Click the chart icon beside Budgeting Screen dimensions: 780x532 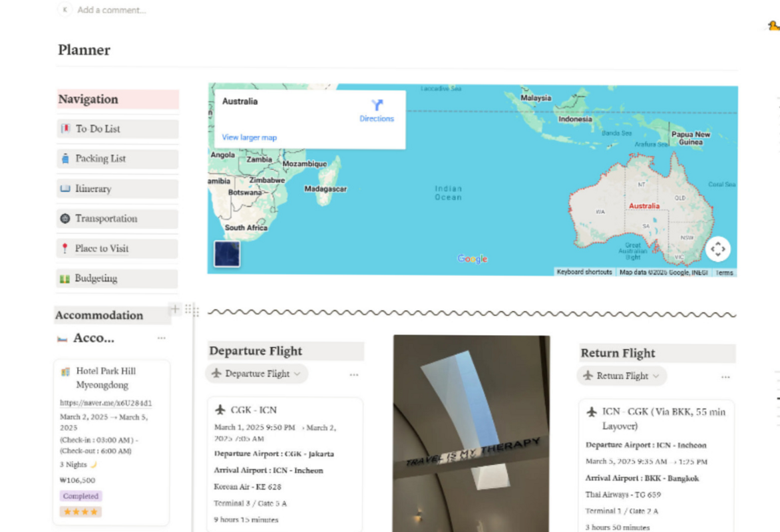65,278
